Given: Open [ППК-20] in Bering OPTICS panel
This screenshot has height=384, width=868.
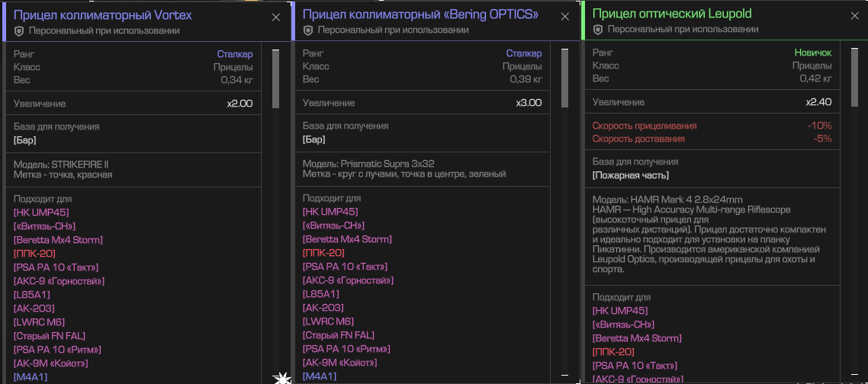Looking at the screenshot, I should 323,253.
